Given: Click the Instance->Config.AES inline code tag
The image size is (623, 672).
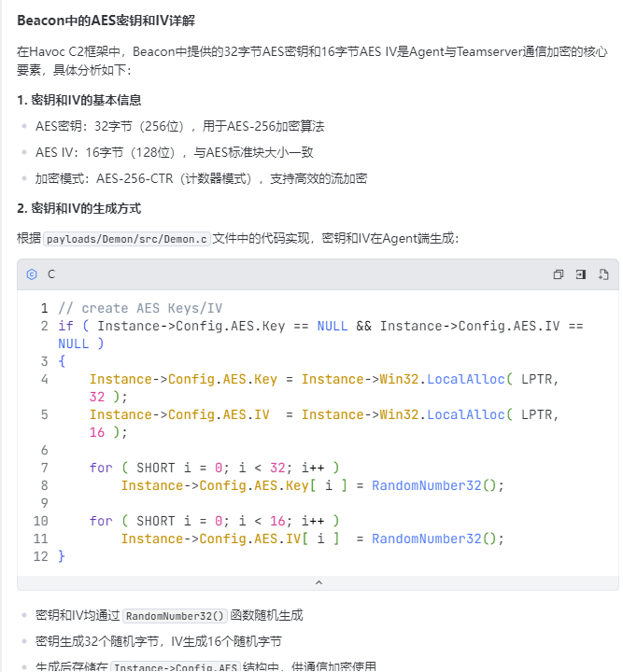Looking at the screenshot, I should 176,667.
